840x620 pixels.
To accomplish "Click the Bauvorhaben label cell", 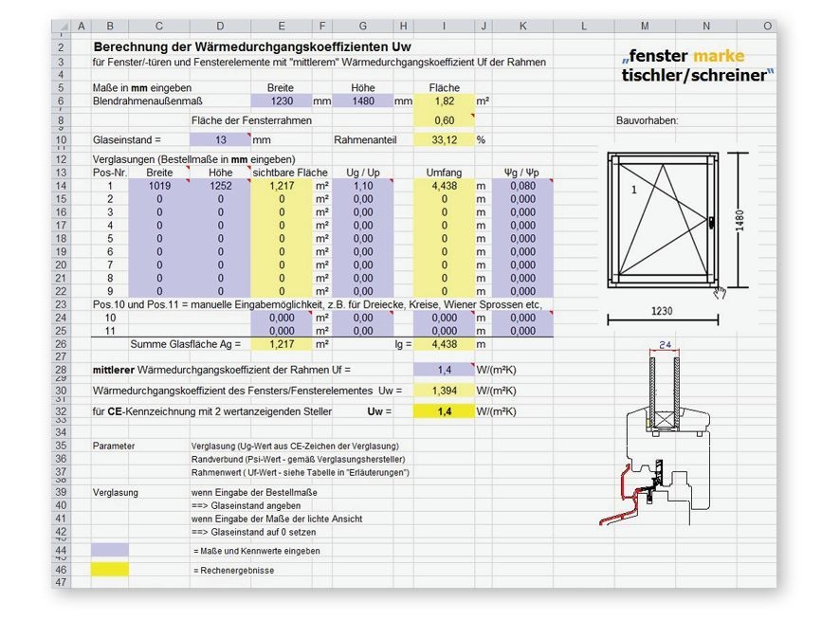I will pos(648,120).
